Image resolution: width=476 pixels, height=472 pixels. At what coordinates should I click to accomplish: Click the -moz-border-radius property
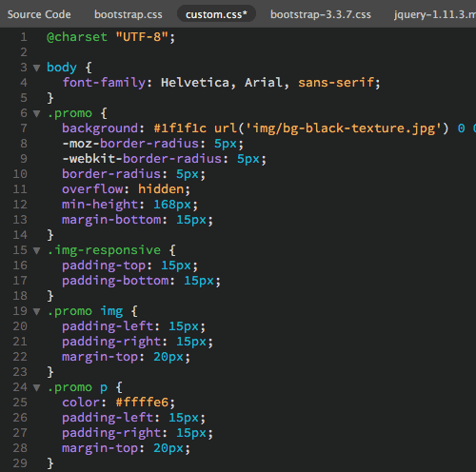130,144
